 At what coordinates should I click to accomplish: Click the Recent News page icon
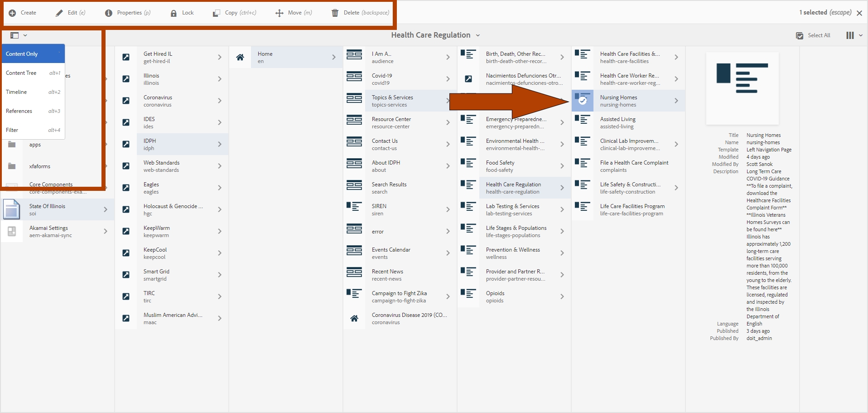(x=354, y=272)
